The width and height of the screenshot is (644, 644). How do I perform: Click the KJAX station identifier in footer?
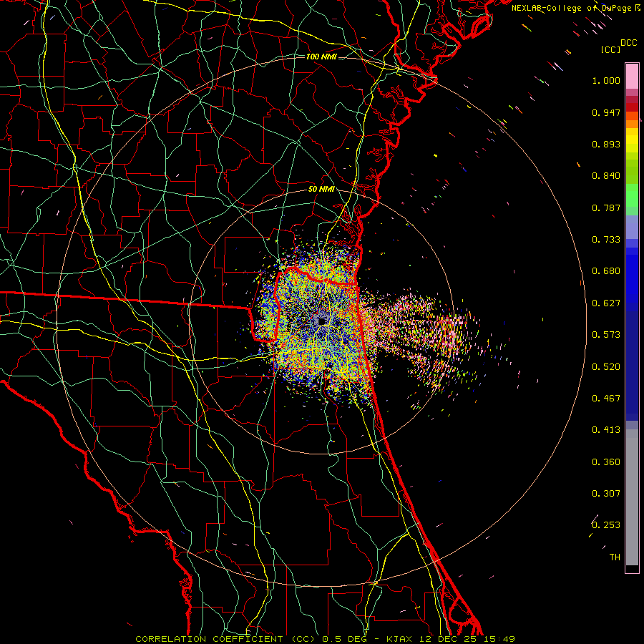pos(399,639)
